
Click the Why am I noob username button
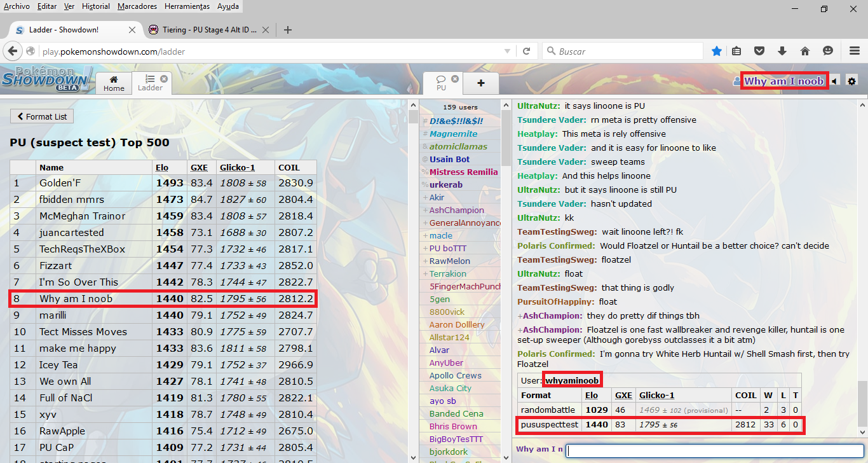coord(783,81)
